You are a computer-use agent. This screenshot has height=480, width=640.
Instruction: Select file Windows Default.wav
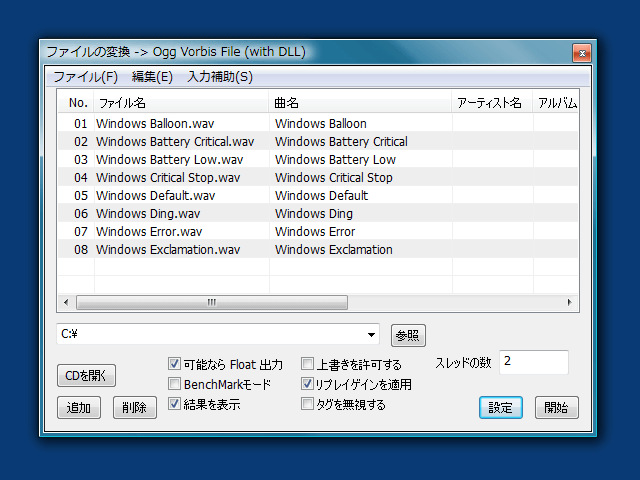156,195
